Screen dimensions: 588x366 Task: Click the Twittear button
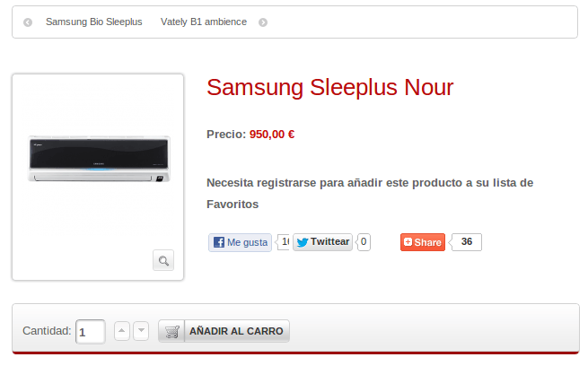pos(322,242)
